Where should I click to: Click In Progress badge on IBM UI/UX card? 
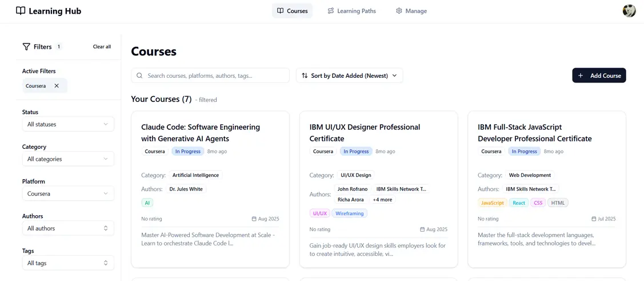[x=356, y=152]
